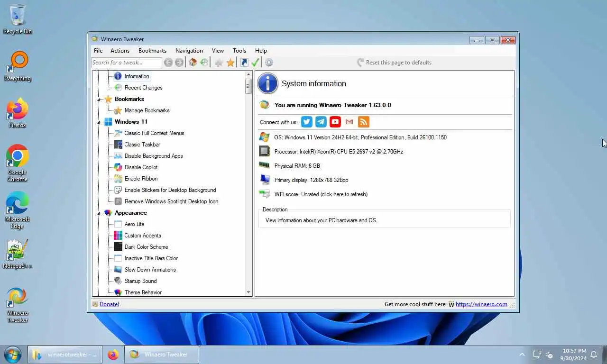Click the Windows Start orb

[12, 355]
